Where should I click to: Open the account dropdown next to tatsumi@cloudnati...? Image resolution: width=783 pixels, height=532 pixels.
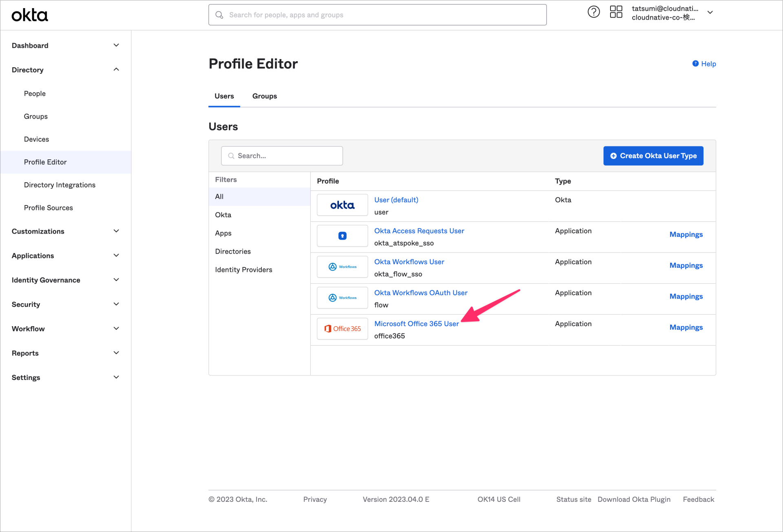(x=710, y=12)
